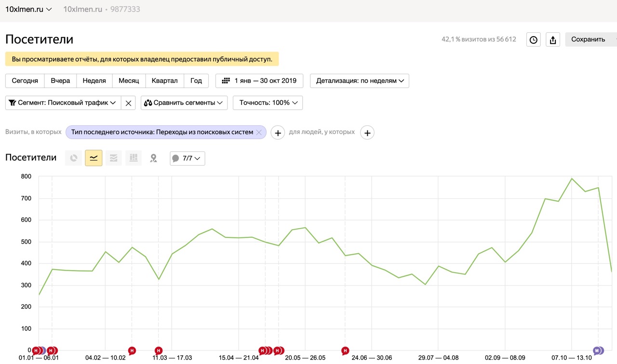Viewport: 617px width, 364px height.
Task: Add a people condition with plus button
Action: click(x=367, y=133)
